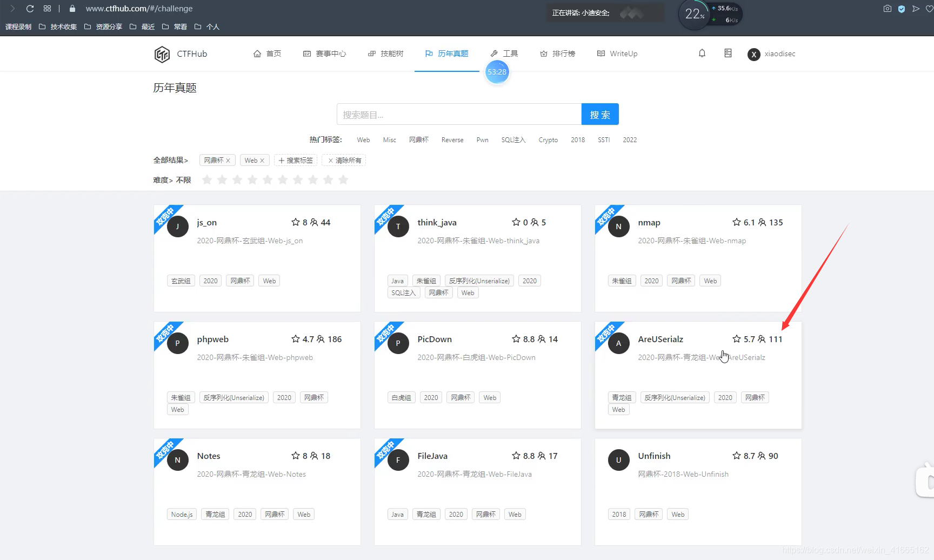Click the N avatar of nmap card
Viewport: 934px width, 560px height.
tap(618, 226)
